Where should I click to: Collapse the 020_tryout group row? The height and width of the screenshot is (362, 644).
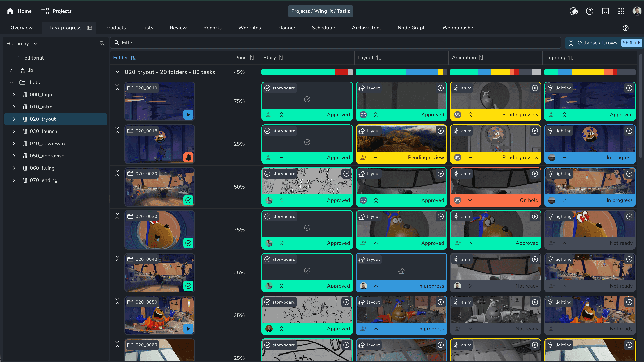[x=117, y=72]
